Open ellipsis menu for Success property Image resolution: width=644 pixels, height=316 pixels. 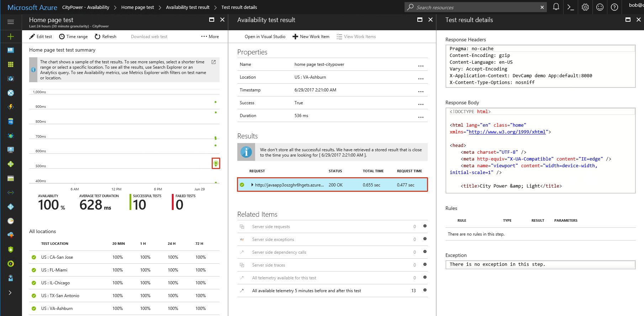coord(421,104)
